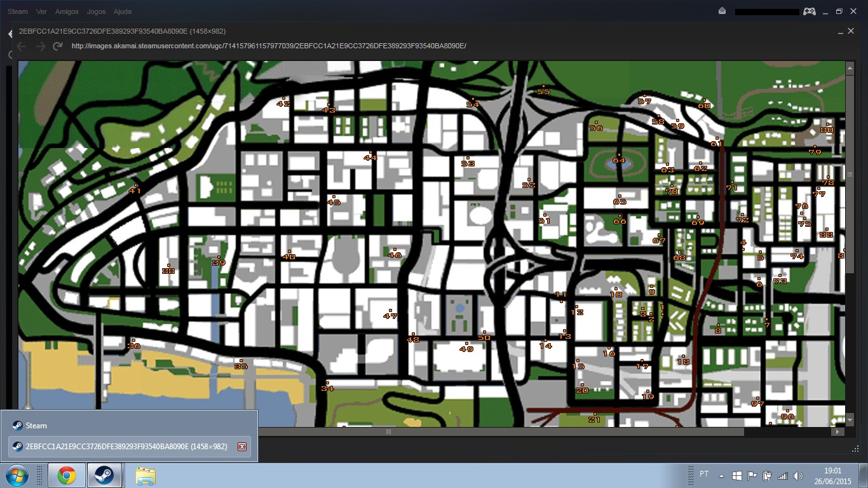Image resolution: width=868 pixels, height=488 pixels.
Task: Open Google Chrome from the taskbar
Action: pos(67,475)
